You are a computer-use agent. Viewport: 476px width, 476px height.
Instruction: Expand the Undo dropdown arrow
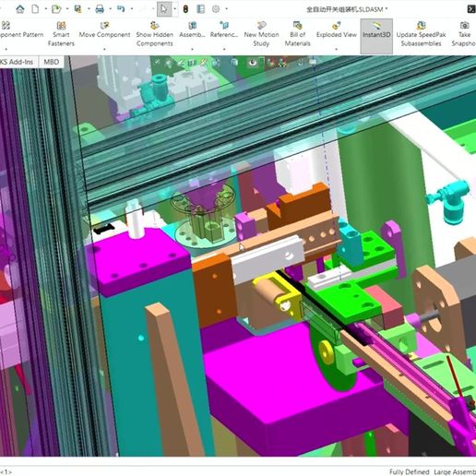[x=132, y=9]
